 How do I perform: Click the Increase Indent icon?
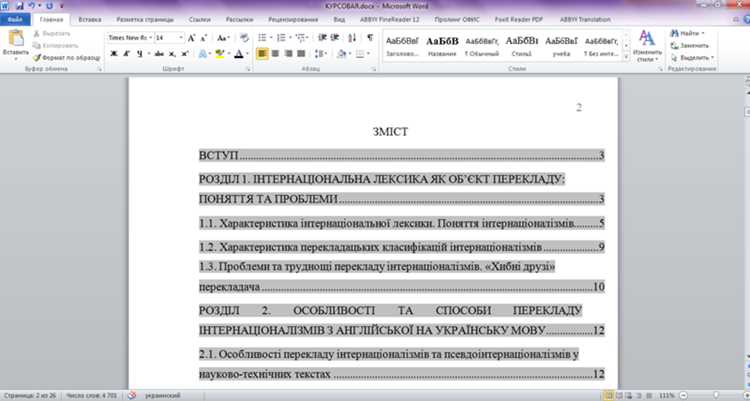click(x=335, y=38)
